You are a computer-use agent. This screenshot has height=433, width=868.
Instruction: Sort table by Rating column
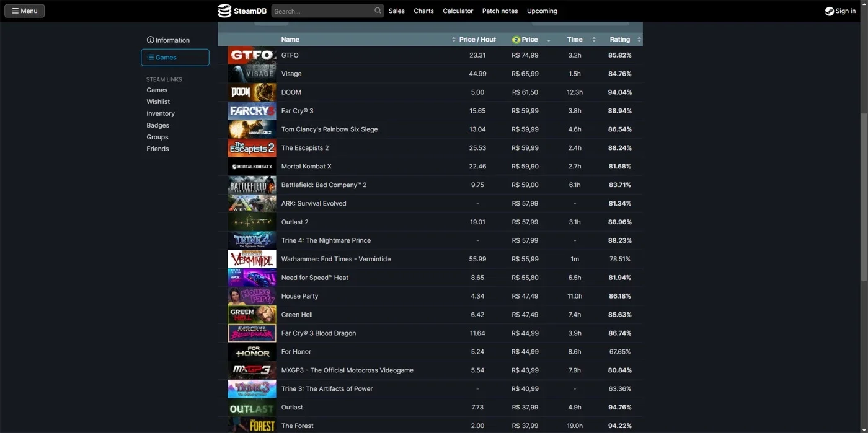[620, 40]
